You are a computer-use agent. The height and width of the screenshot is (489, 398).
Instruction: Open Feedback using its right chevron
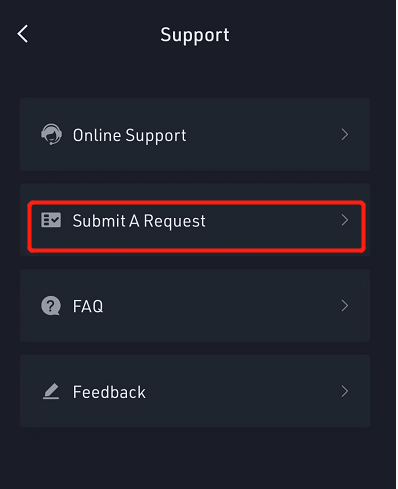coord(345,391)
